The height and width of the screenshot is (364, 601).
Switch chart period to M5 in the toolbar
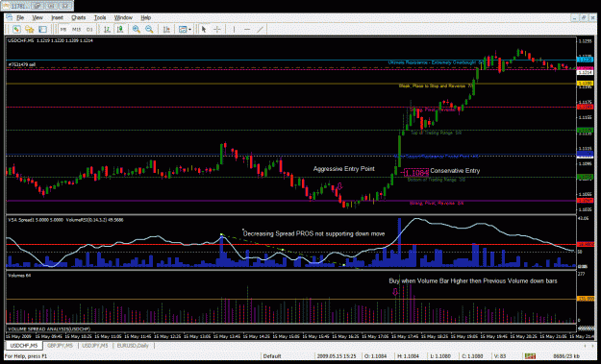coord(63,30)
